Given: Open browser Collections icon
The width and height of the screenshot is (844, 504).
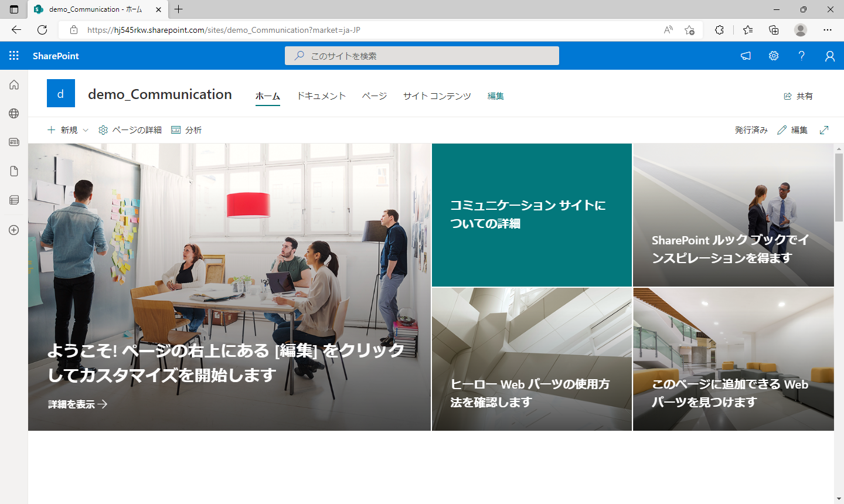Looking at the screenshot, I should (774, 30).
